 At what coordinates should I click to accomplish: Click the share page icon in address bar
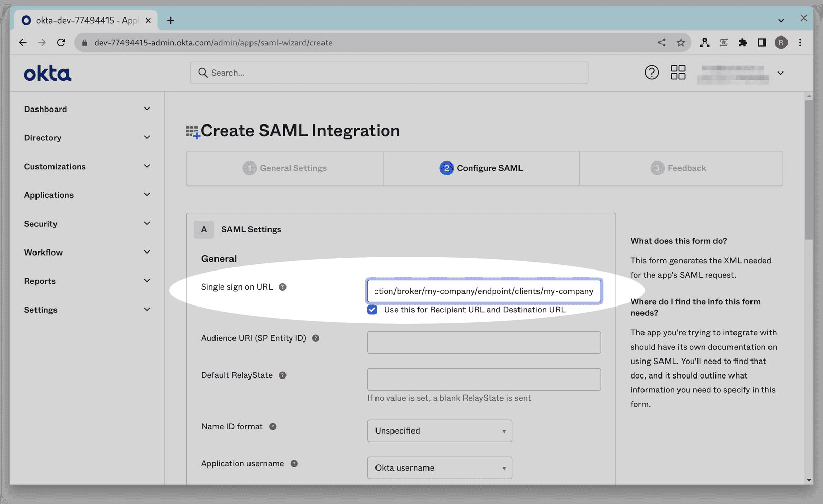pyautogui.click(x=661, y=43)
